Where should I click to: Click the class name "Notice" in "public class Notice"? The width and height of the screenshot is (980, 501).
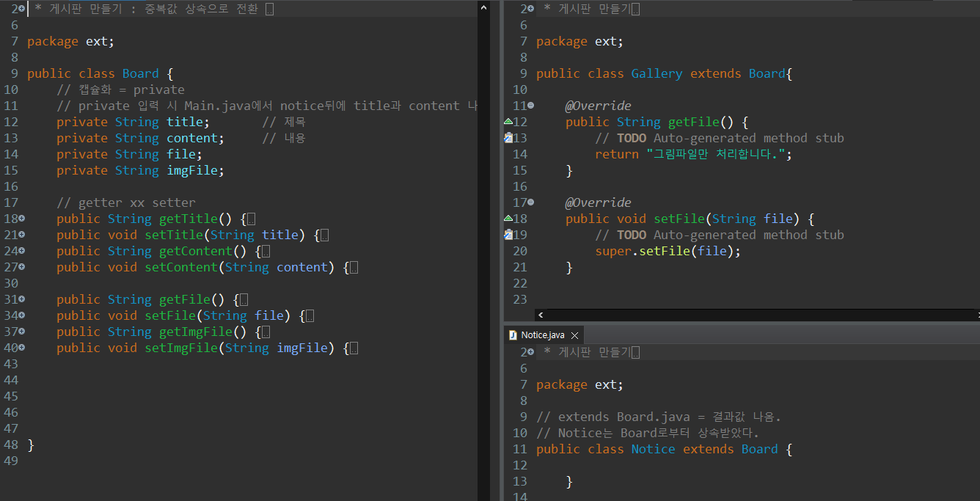pos(653,449)
